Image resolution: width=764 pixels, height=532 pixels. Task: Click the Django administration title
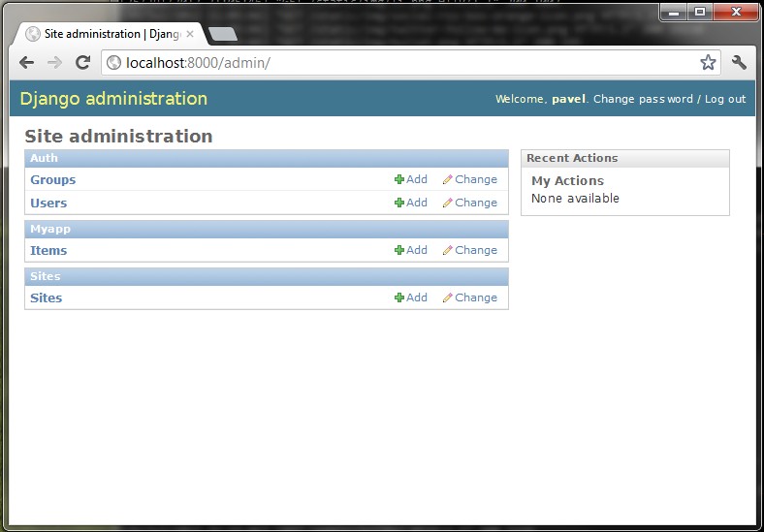click(113, 99)
